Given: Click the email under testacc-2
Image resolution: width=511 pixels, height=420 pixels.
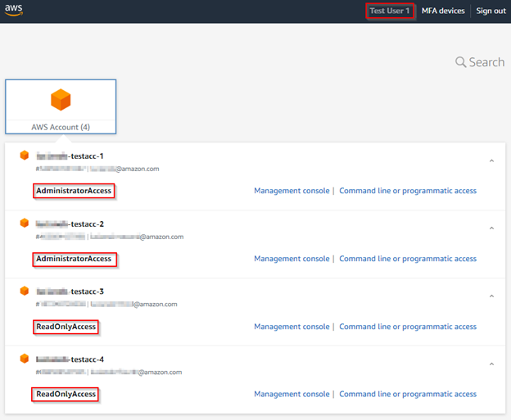Looking at the screenshot, I should [x=137, y=237].
